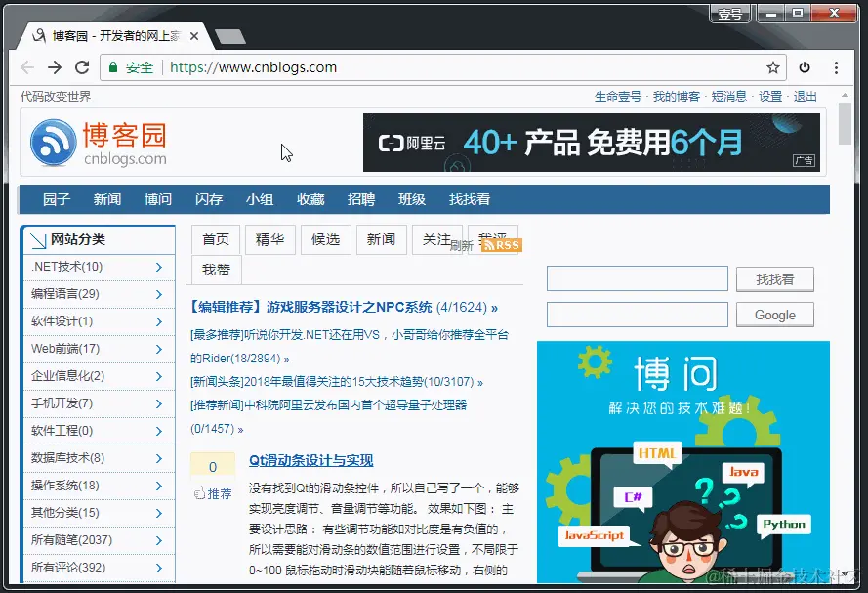Viewport: 868px width, 593px height.
Task: Click the page vertical scrollbar thumb
Action: pyautogui.click(x=845, y=123)
